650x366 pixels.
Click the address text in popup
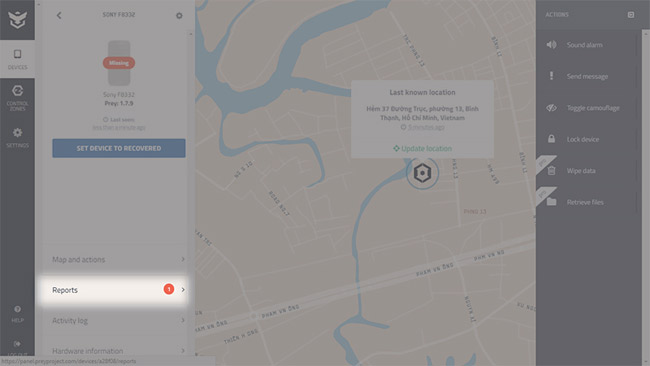click(422, 113)
